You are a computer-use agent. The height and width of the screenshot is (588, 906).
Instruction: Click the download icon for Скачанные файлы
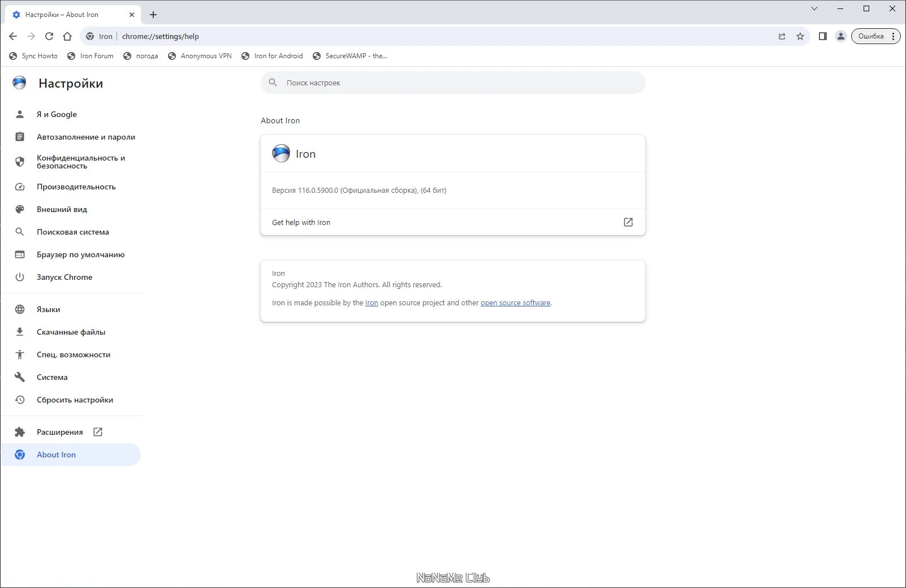[20, 332]
